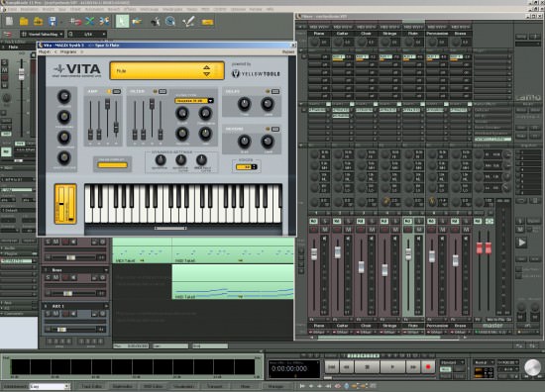This screenshot has height=392, width=545.
Task: Toggle the VITA Amp section on/off switch
Action: [117, 91]
